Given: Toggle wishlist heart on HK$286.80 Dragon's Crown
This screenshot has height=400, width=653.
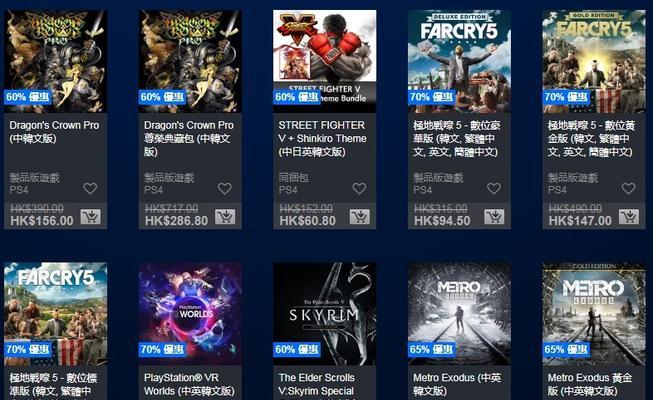Looking at the screenshot, I should coord(224,188).
